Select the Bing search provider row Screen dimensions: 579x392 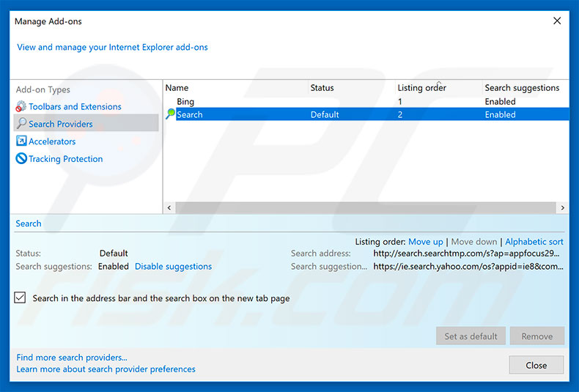tap(185, 102)
